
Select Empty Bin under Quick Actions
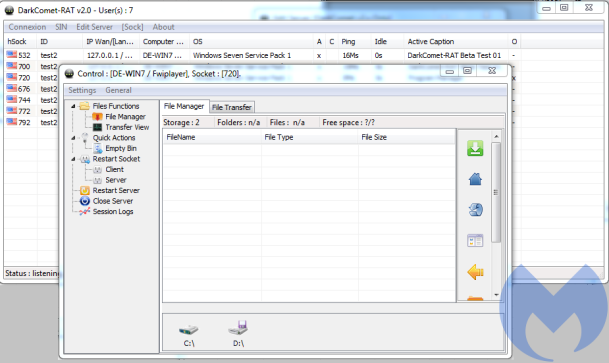tap(120, 148)
